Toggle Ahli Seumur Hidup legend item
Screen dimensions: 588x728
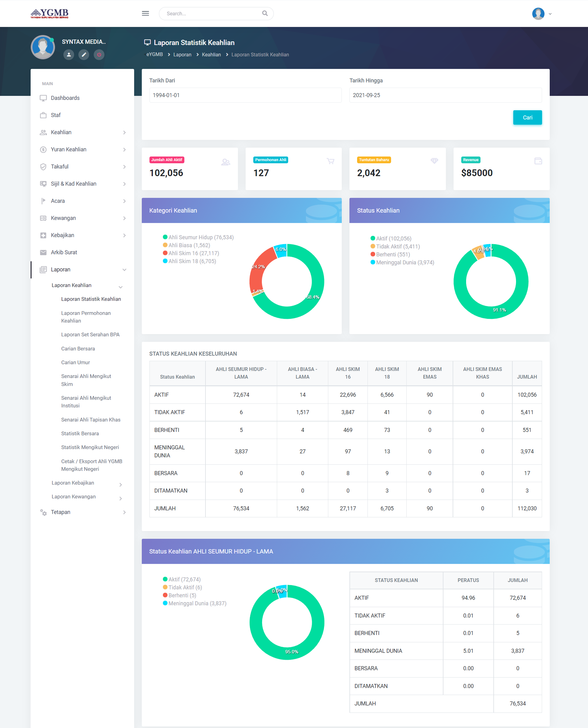tap(198, 237)
